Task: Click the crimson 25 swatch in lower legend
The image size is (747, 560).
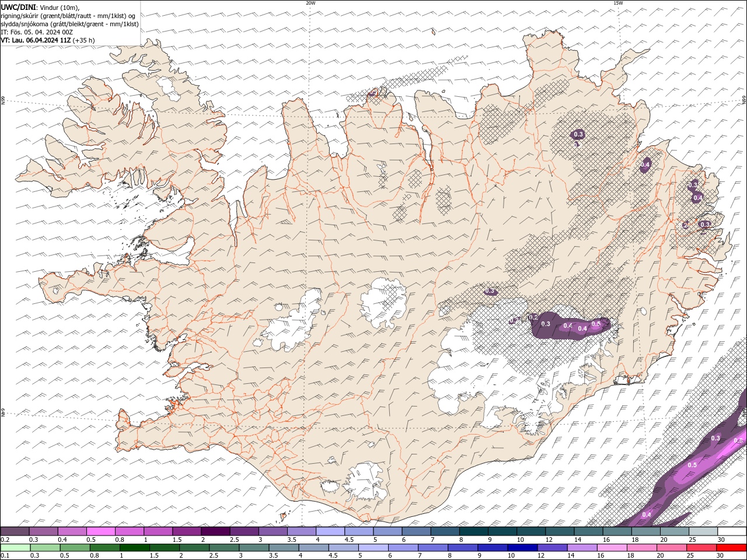Action: pos(702,548)
